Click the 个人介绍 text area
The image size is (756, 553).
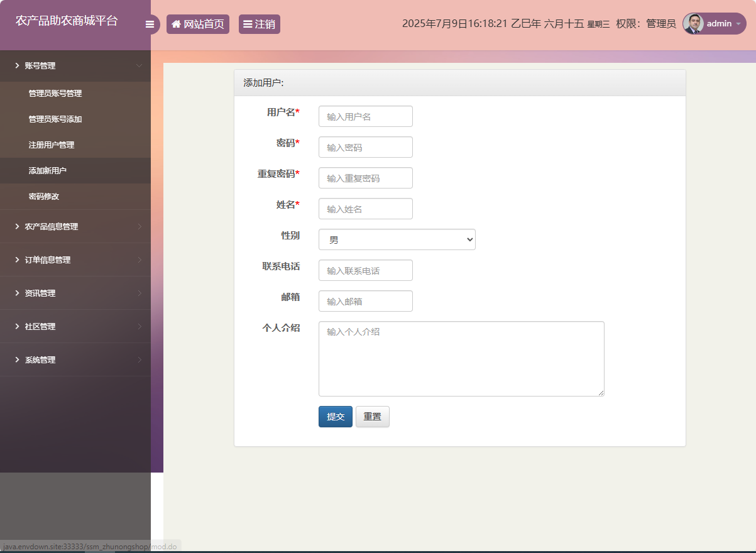coord(461,359)
